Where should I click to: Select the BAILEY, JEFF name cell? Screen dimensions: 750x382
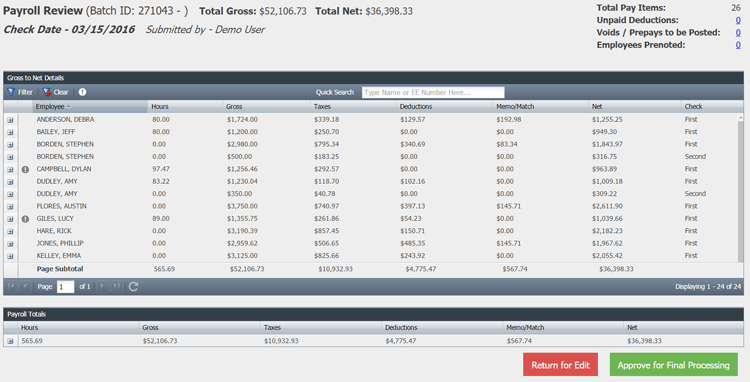coord(56,132)
